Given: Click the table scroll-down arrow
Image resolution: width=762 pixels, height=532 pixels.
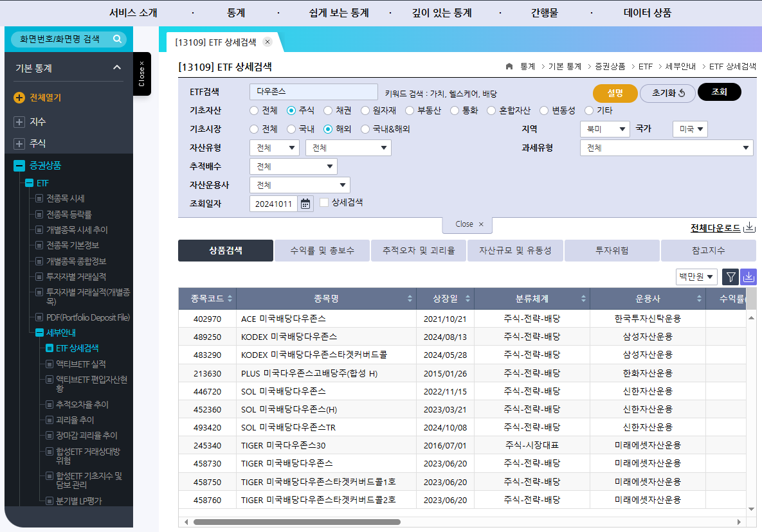Looking at the screenshot, I should [751, 509].
